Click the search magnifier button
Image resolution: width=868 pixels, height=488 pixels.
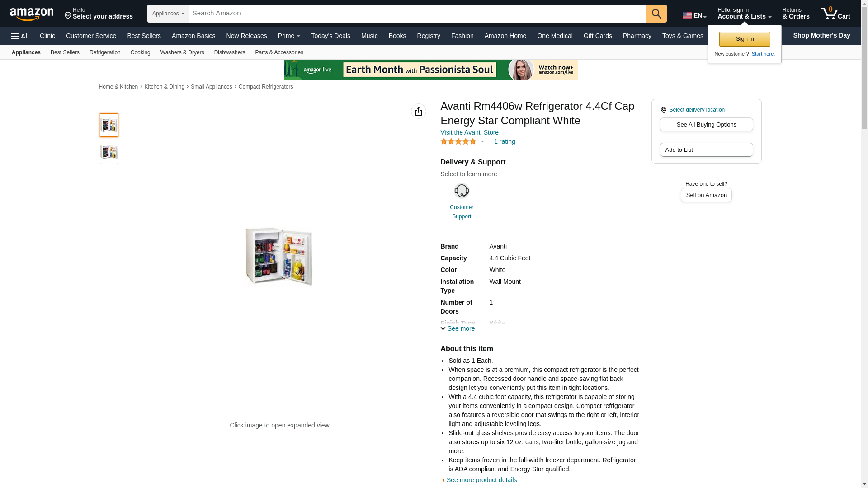click(x=656, y=14)
